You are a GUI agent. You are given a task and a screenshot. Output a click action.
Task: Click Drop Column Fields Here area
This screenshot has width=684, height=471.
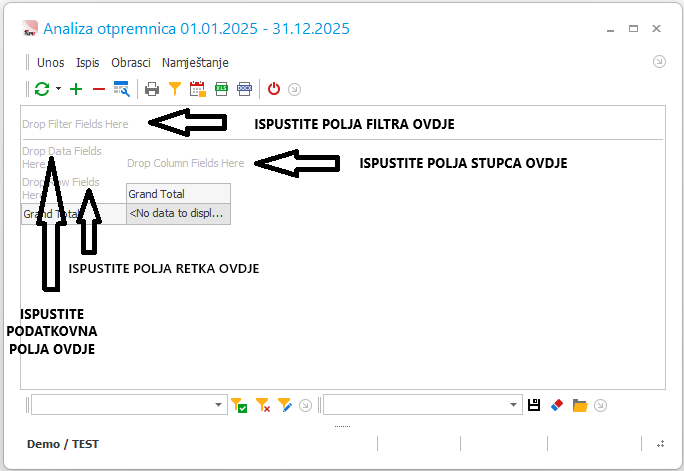click(185, 163)
